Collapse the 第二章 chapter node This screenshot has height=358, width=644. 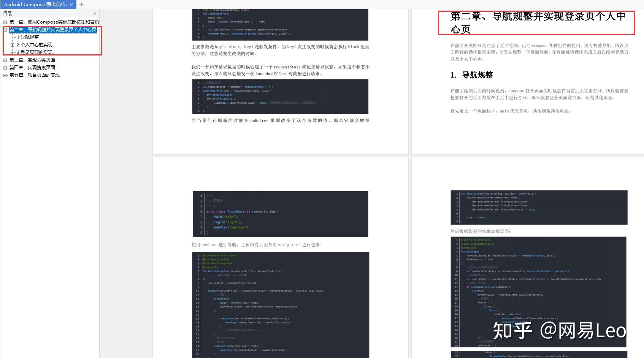5,30
